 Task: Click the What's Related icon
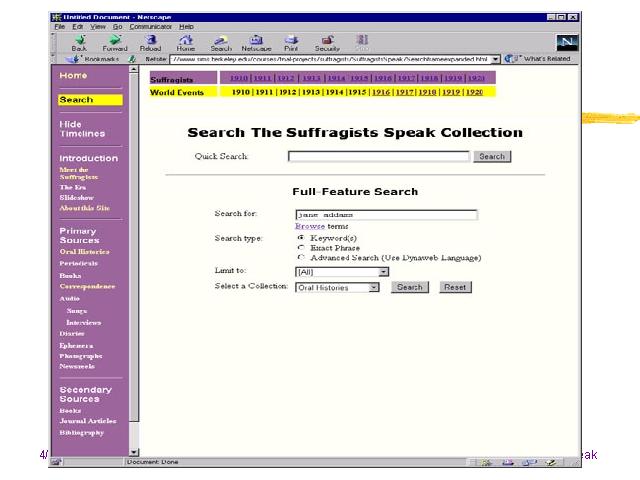[x=512, y=59]
